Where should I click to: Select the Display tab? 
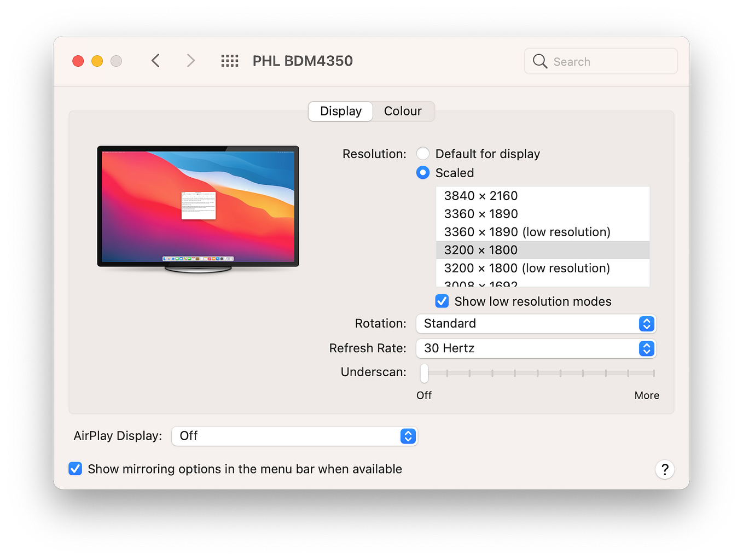click(340, 111)
